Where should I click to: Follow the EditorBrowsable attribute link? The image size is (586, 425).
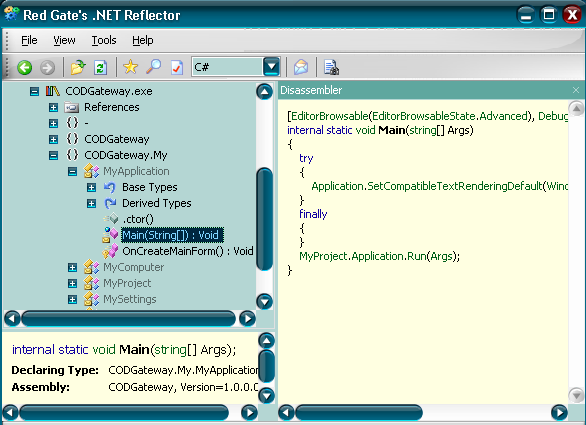330,116
